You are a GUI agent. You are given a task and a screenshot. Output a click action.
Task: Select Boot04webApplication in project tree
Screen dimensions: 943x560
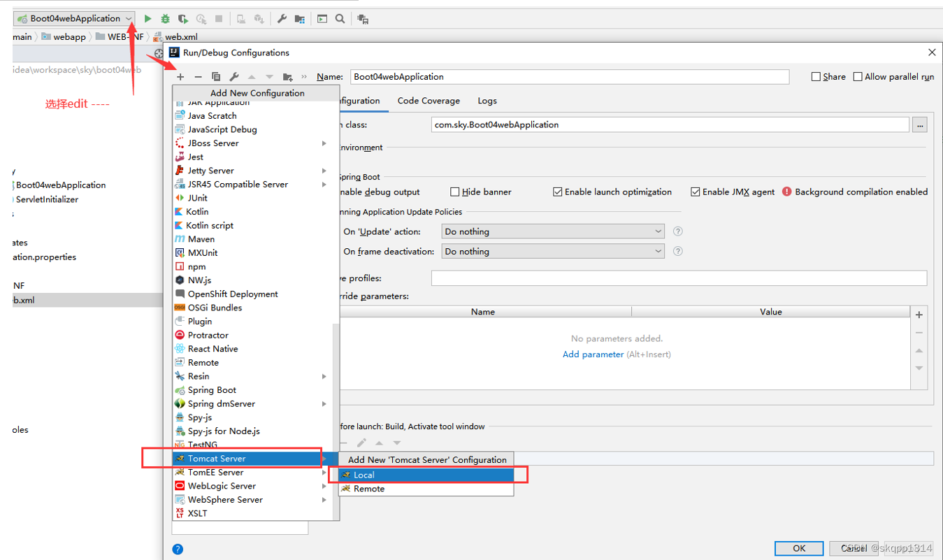click(x=61, y=185)
